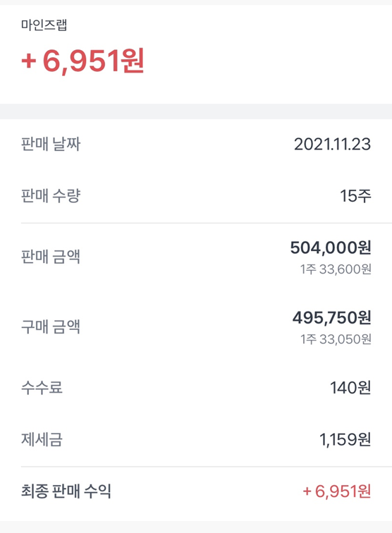The height and width of the screenshot is (533, 392).
Task: Tap the 마인즈랩 stock name header
Action: [44, 25]
